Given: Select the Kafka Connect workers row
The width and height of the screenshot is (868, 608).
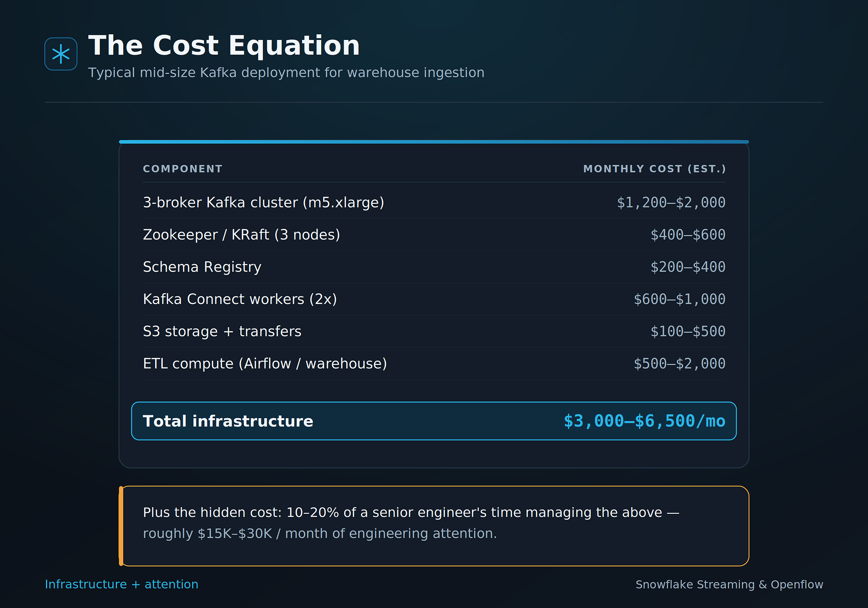Looking at the screenshot, I should click(x=434, y=299).
